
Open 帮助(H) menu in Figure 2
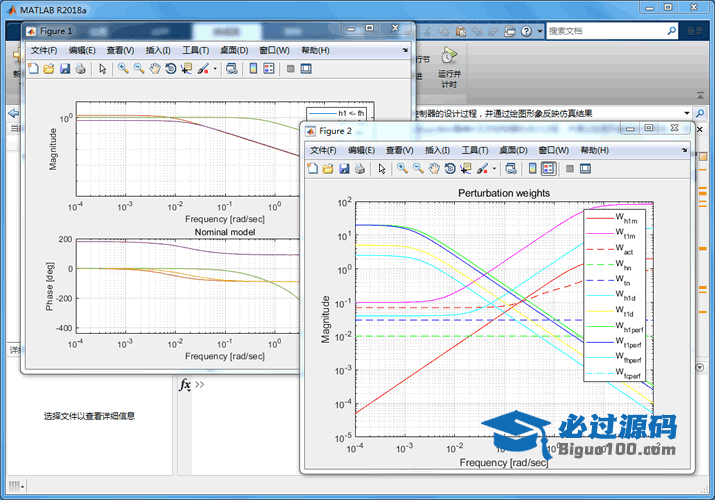[x=594, y=150]
